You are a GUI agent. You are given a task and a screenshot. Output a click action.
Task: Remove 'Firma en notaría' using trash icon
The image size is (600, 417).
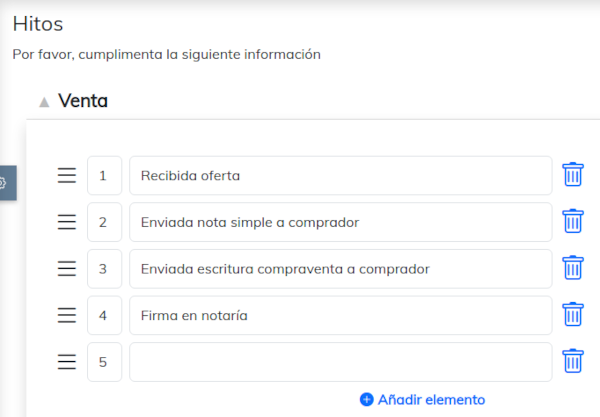click(x=572, y=315)
